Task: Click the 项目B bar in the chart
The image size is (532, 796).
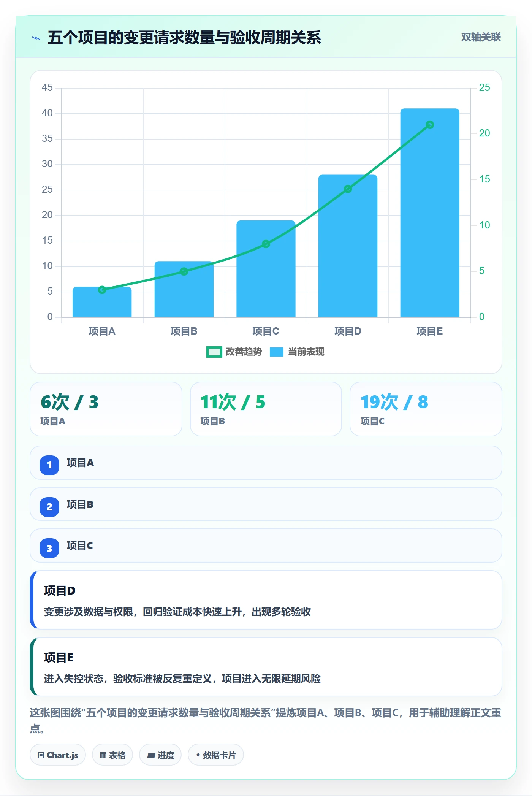Action: pos(184,289)
